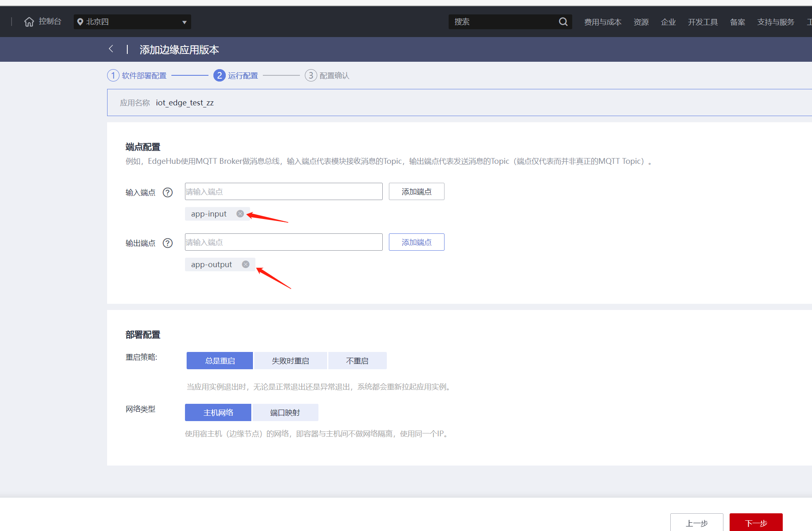Viewport: 812px width, 531px height.
Task: Choose host network type
Action: pos(218,412)
